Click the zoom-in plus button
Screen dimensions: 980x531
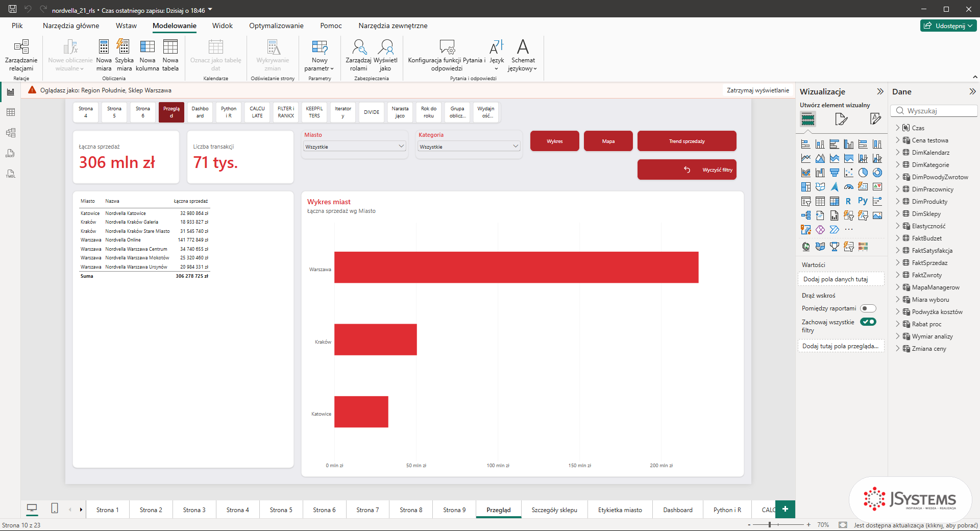808,524
